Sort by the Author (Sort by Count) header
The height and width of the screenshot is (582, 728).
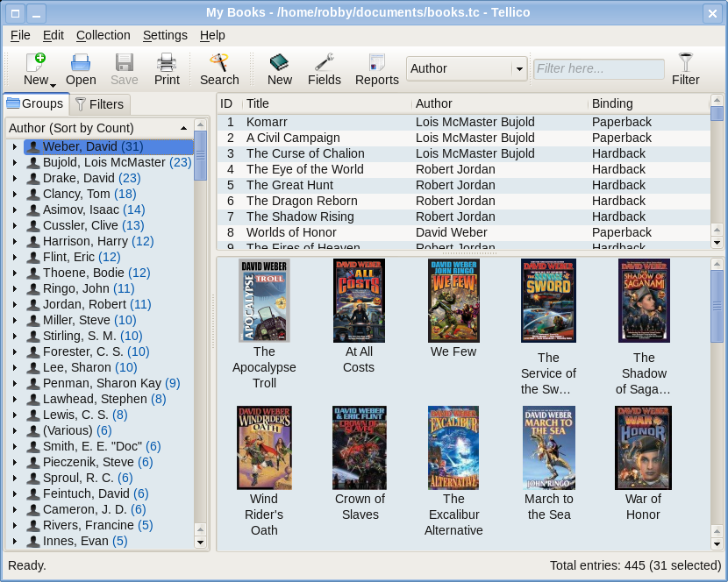coord(99,128)
